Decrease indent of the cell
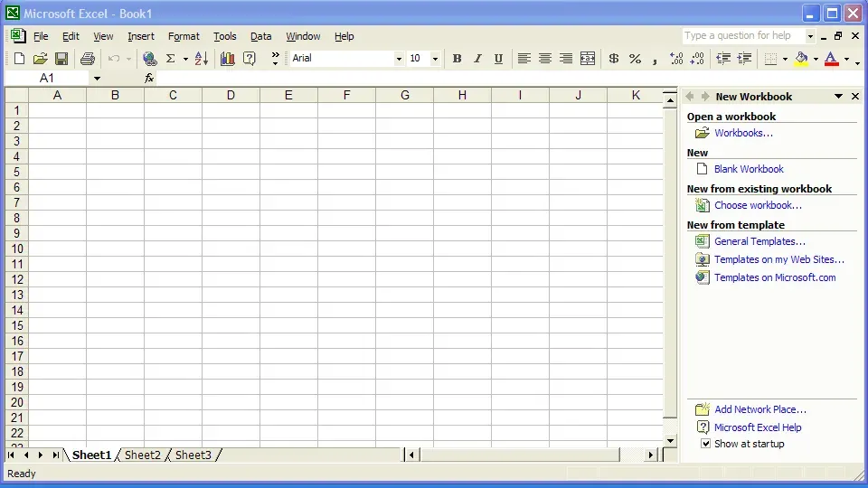This screenshot has height=488, width=868. pyautogui.click(x=723, y=59)
